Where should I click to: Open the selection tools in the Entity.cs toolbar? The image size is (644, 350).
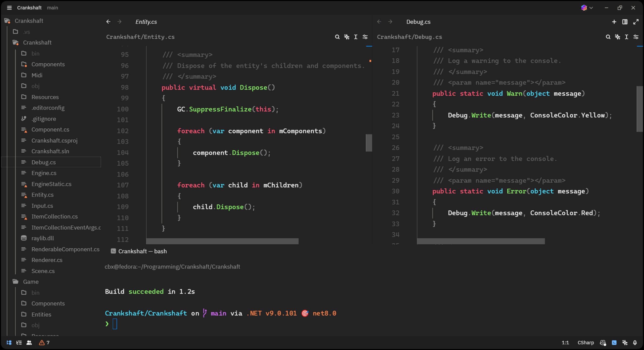pos(356,37)
